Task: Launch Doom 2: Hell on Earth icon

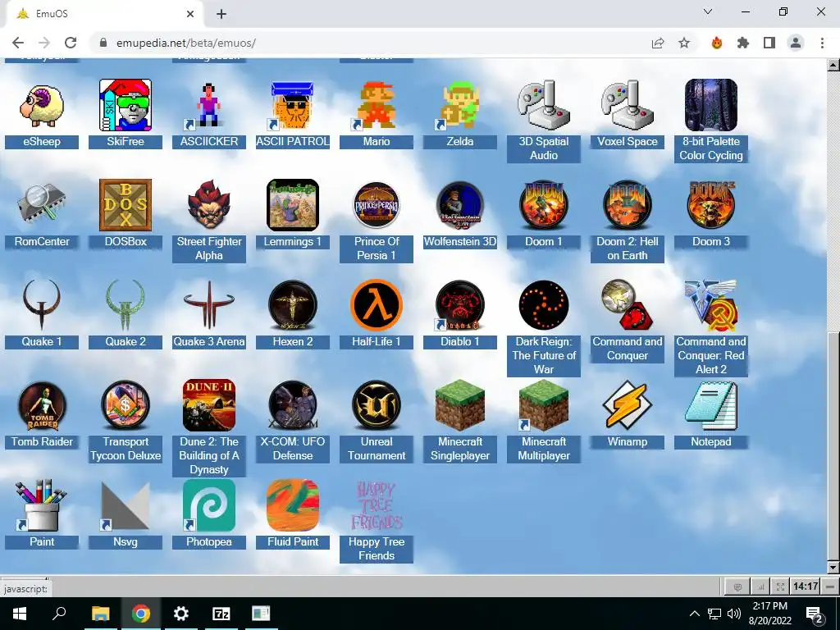Action: (x=628, y=205)
